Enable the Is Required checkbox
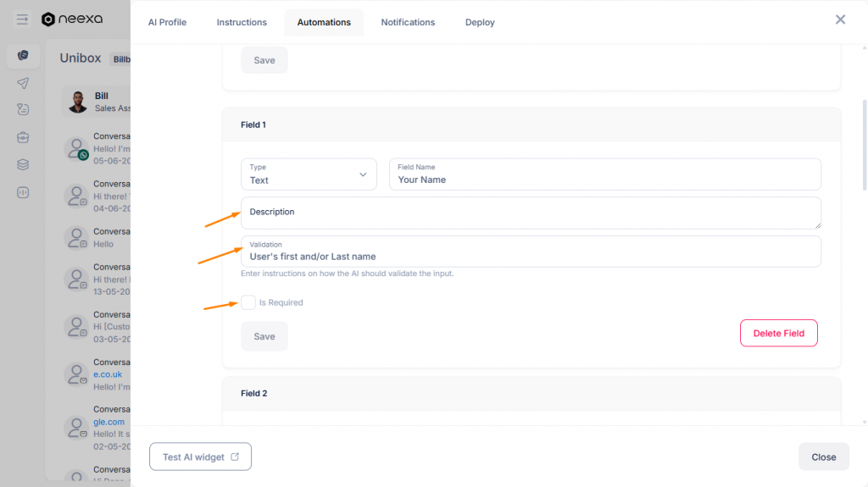The width and height of the screenshot is (868, 487). click(x=248, y=302)
